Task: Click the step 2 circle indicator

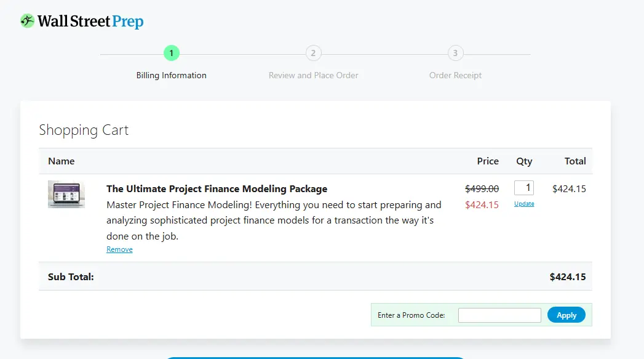Action: (313, 53)
